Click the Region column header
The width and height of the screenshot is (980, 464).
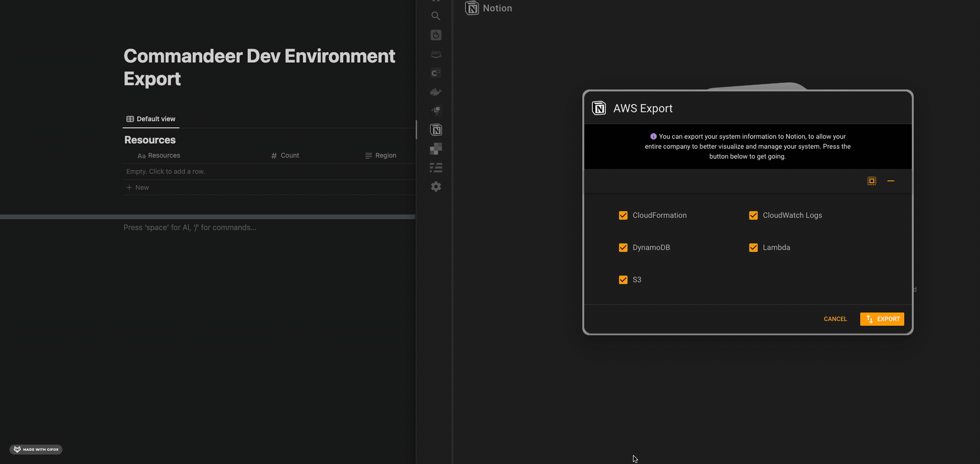(x=381, y=155)
